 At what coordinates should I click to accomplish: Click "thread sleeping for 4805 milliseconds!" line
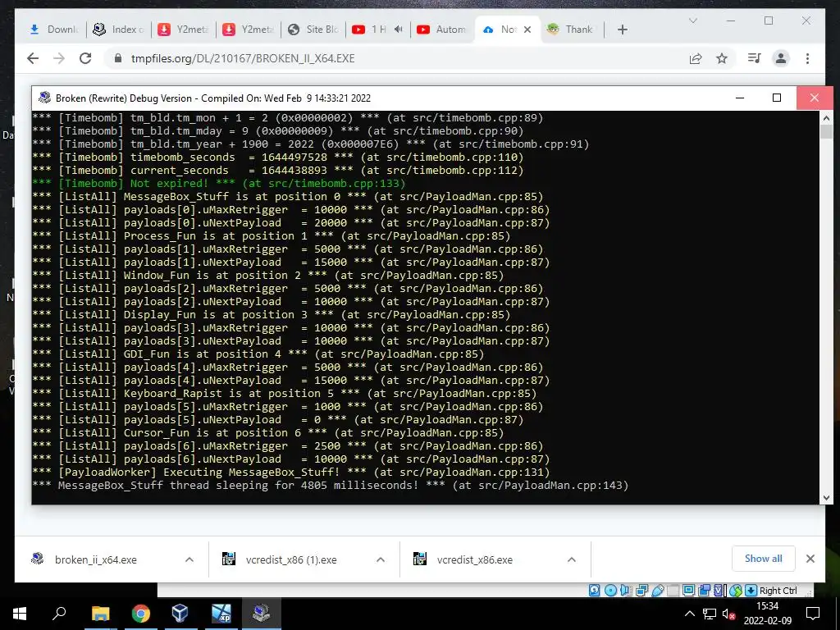point(330,486)
